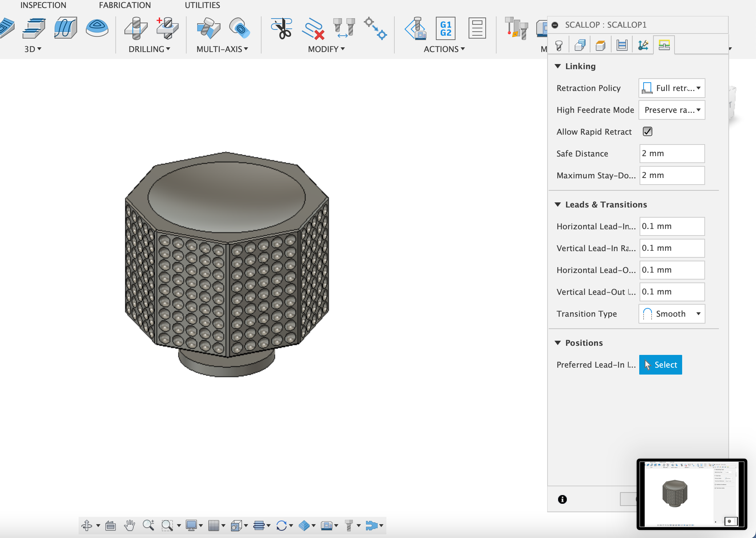
Task: Click the Vertical Lead-In Radius field
Action: coord(672,248)
